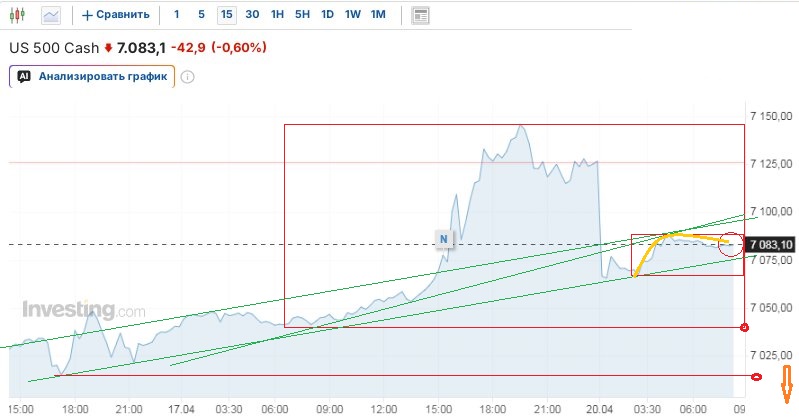Click the red circle marker near 7 040
This screenshot has height=419, width=799.
coord(744,328)
